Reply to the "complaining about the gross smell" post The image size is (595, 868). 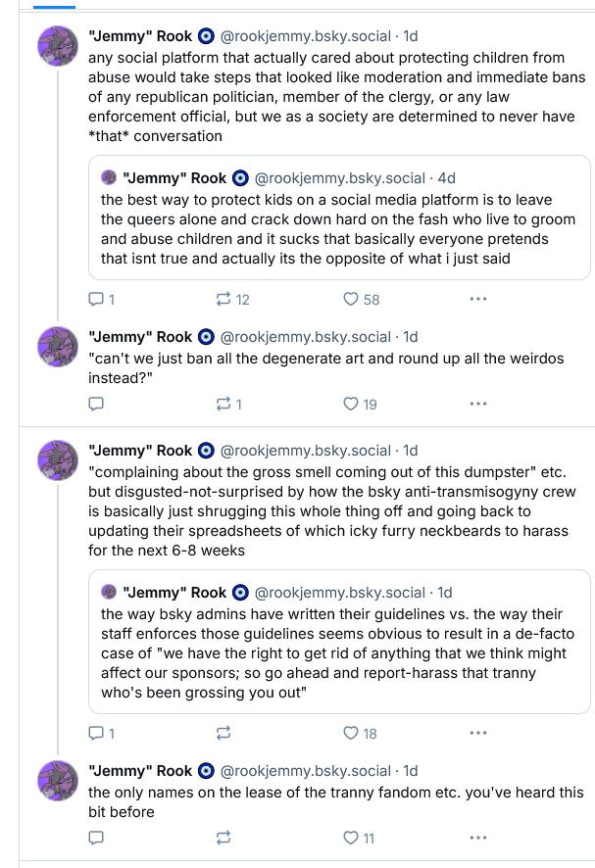click(x=96, y=733)
